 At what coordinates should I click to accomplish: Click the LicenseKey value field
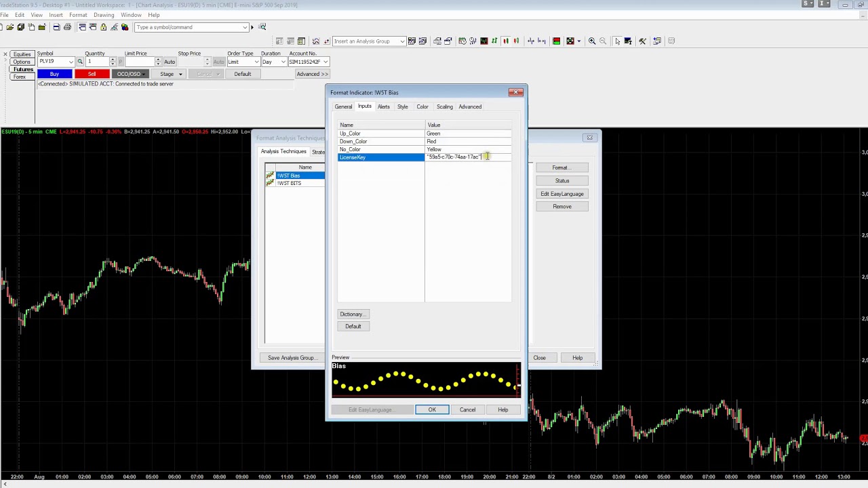coord(468,157)
